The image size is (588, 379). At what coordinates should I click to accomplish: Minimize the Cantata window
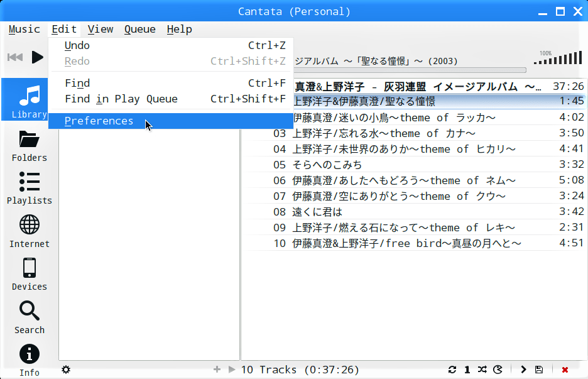[543, 13]
